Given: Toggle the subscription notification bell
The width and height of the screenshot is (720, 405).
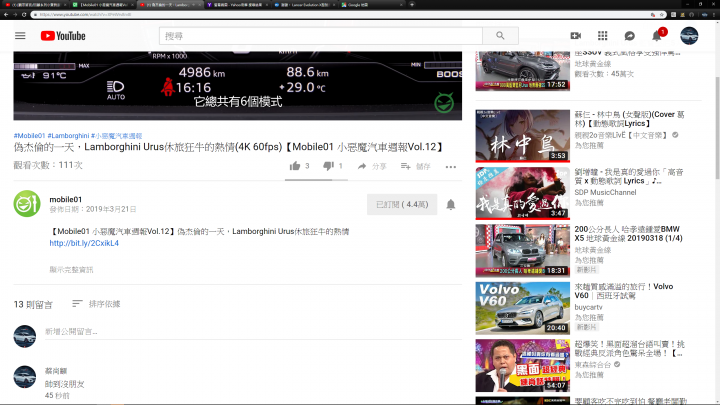Looking at the screenshot, I should 451,205.
